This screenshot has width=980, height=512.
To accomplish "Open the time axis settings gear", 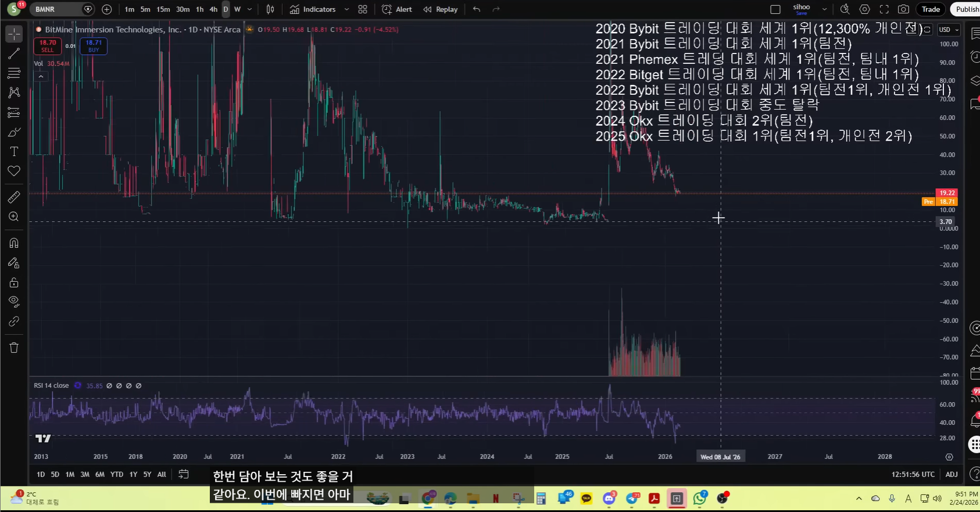I will click(x=949, y=457).
